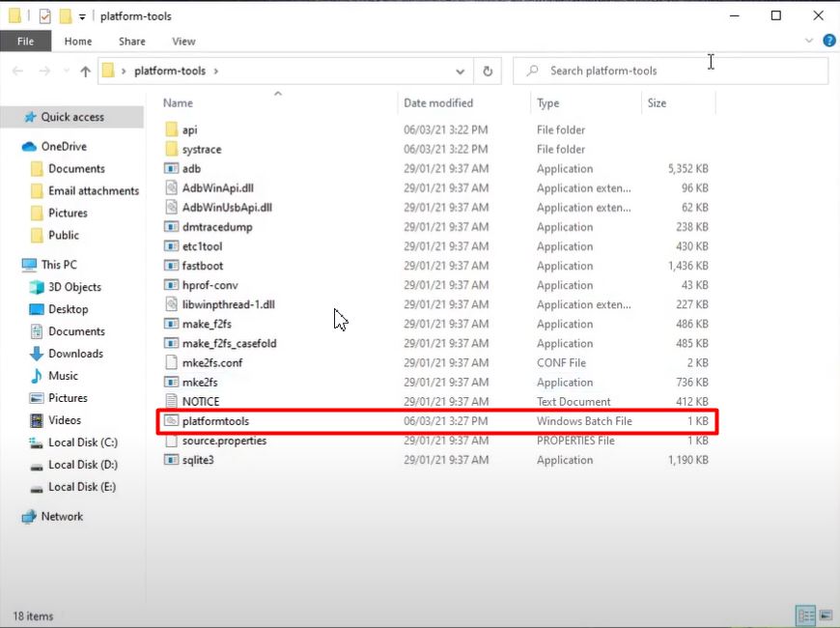
Task: Select the sqlite3 application icon
Action: (171, 460)
